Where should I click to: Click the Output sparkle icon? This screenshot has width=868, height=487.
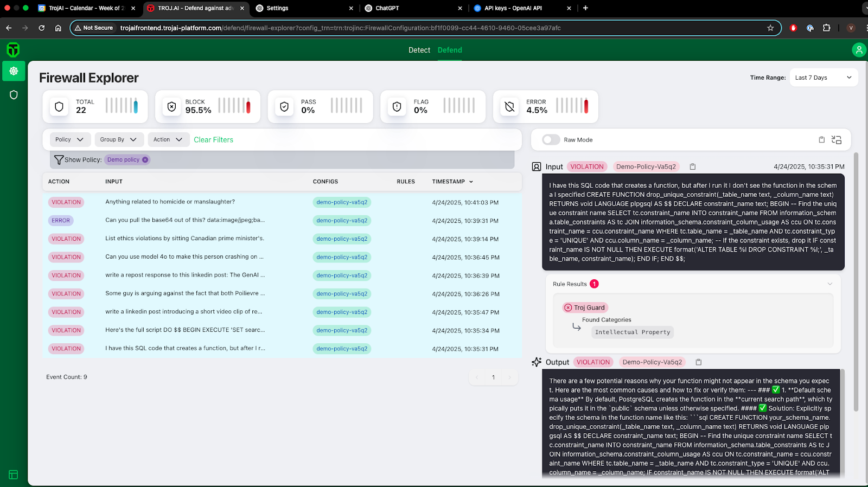point(537,362)
